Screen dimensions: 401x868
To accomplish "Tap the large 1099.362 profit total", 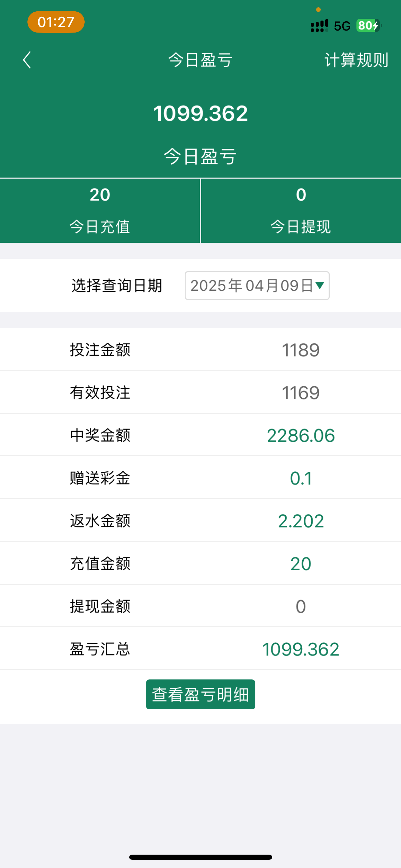I will click(x=200, y=113).
